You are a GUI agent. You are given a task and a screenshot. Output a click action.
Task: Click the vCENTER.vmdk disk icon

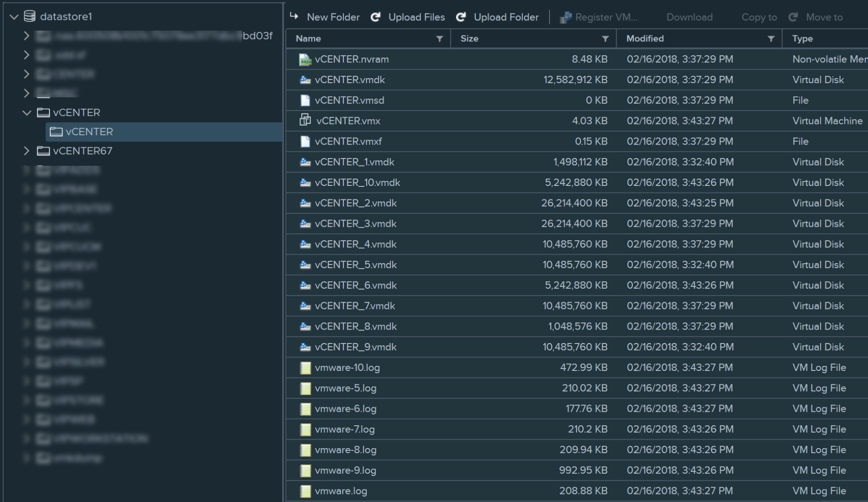(305, 80)
